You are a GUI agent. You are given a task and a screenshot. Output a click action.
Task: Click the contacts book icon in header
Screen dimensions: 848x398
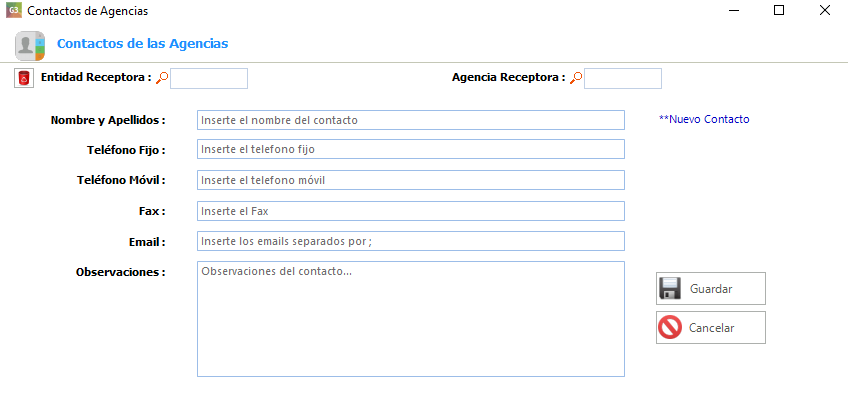point(30,45)
